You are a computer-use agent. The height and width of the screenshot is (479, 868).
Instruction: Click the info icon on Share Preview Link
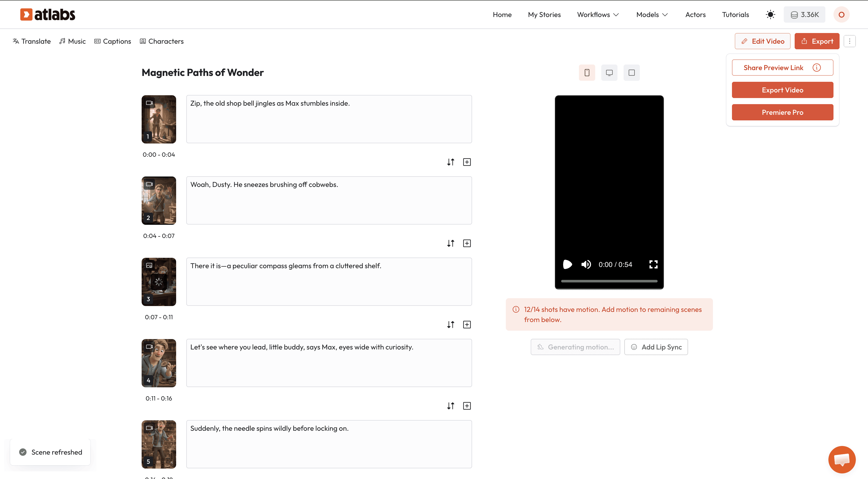(x=816, y=68)
